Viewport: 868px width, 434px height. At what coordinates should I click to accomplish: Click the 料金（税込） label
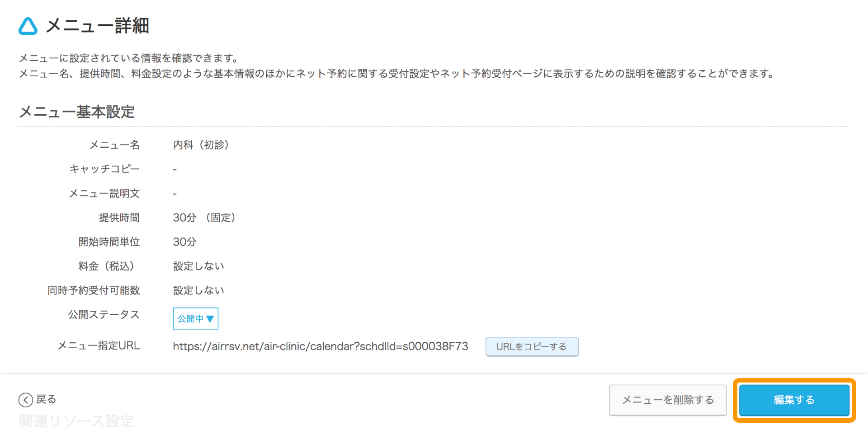coord(107,266)
